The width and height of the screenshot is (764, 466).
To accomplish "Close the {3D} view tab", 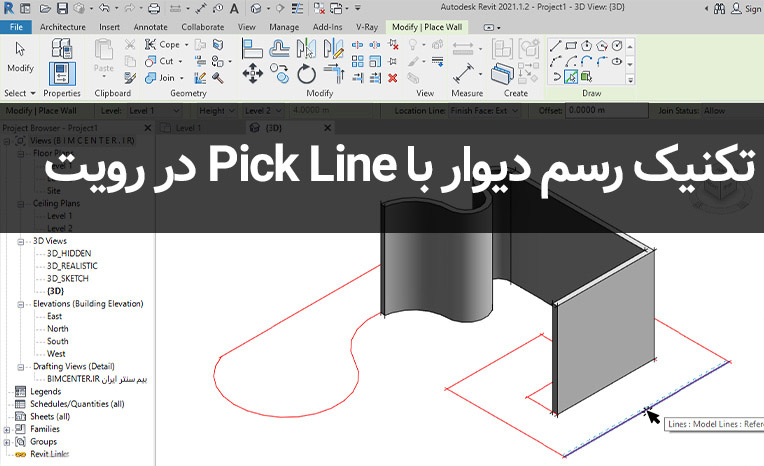I will click(x=327, y=128).
